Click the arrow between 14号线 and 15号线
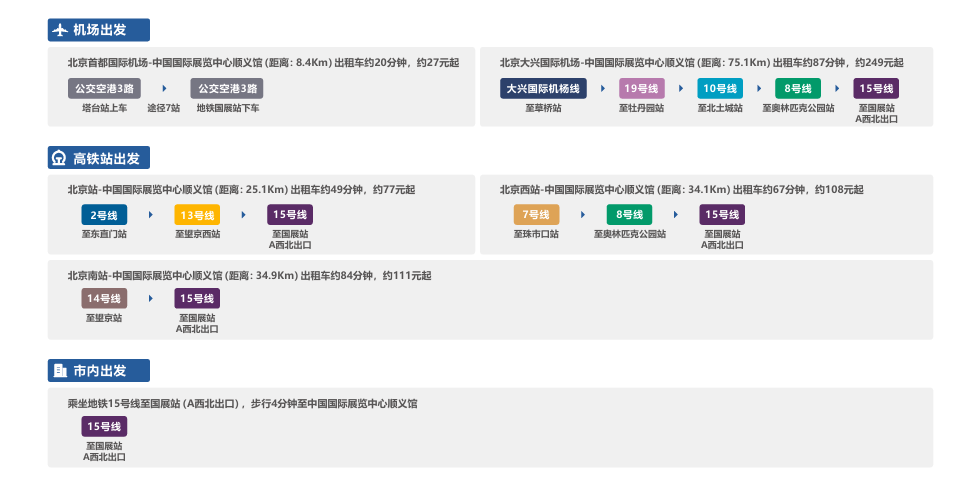Image resolution: width=974 pixels, height=489 pixels. (150, 298)
